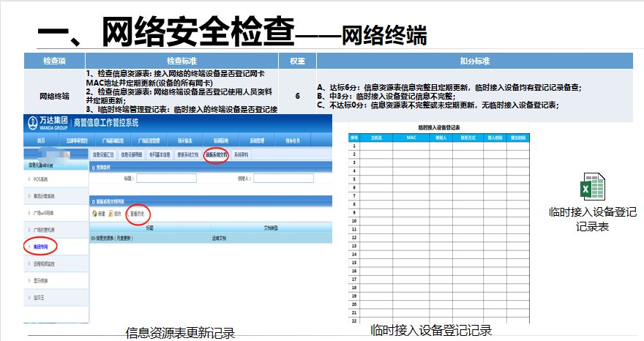Open the 广场信息管理 menu item
644x341 pixels.
click(x=149, y=140)
